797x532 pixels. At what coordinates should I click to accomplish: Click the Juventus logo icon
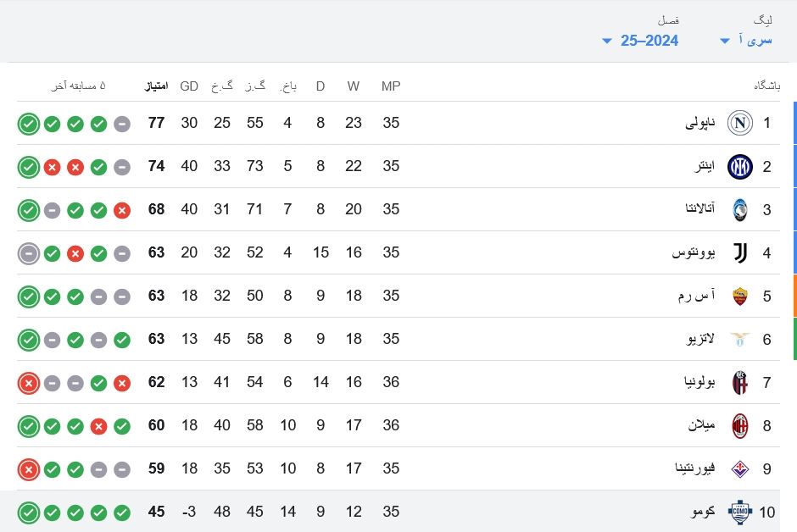(740, 252)
